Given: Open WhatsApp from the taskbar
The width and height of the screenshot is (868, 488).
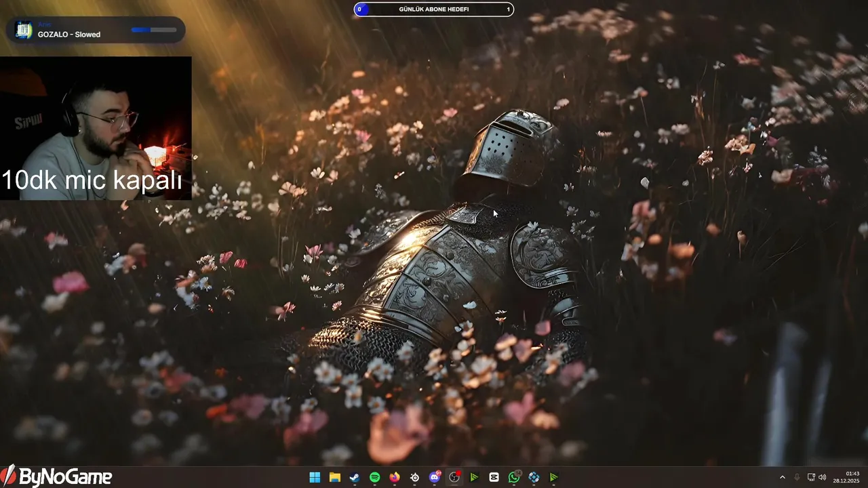Looking at the screenshot, I should click(x=514, y=477).
